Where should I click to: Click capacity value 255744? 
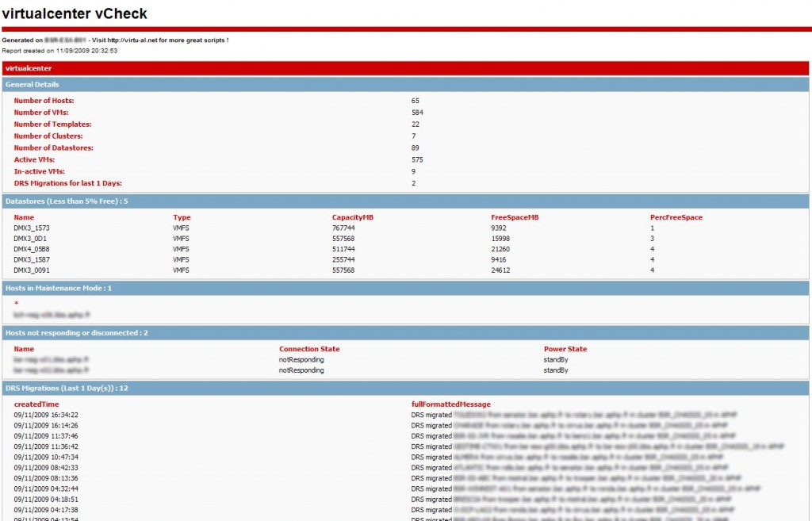tap(343, 260)
